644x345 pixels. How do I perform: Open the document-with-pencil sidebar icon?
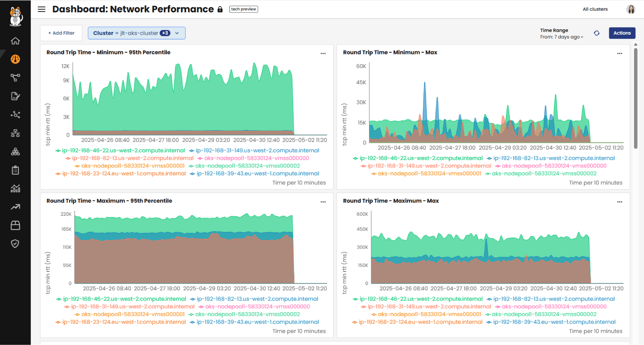point(15,96)
